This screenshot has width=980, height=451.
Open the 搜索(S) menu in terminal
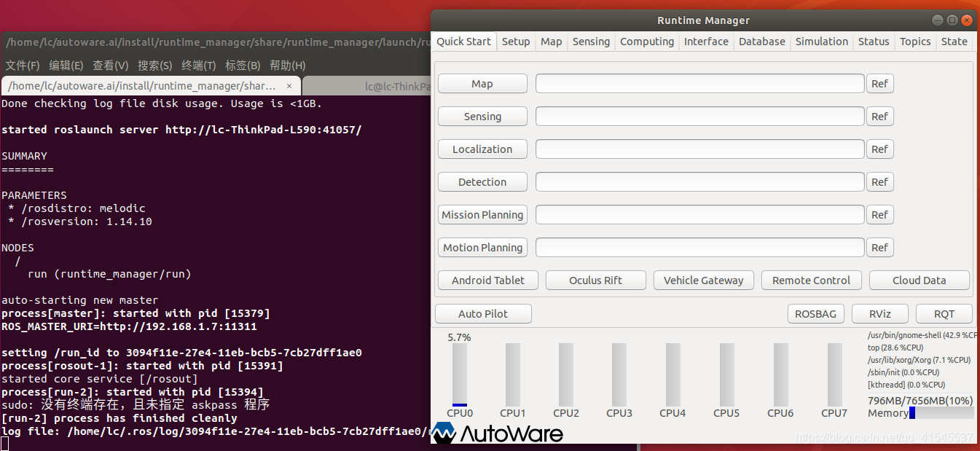coord(155,66)
